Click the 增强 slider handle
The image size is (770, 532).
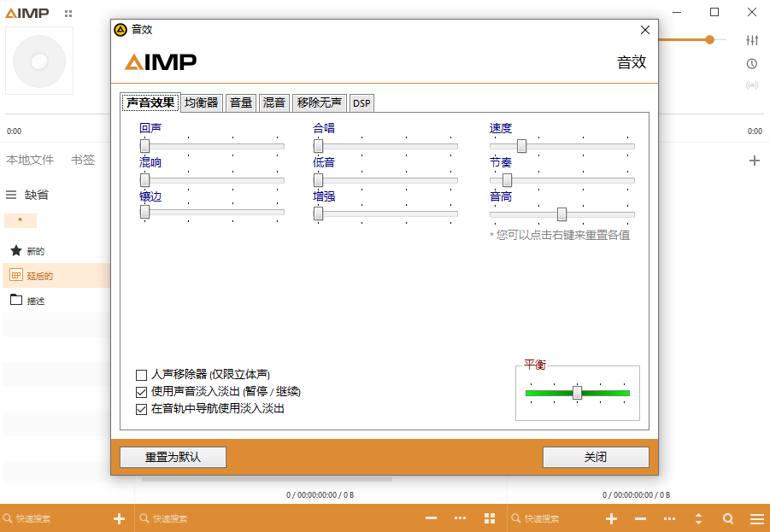[318, 213]
